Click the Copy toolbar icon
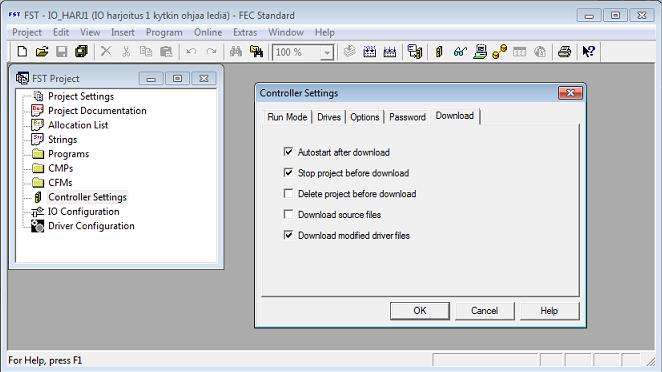Image resolution: width=662 pixels, height=372 pixels. (146, 52)
